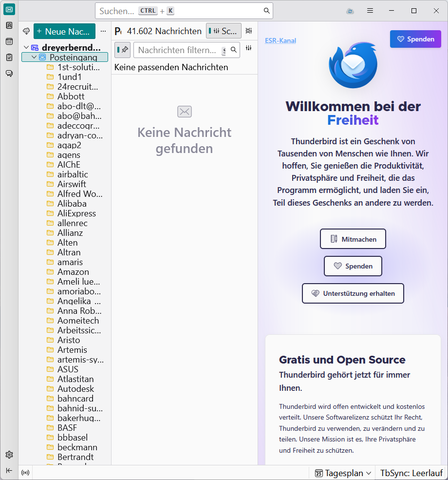Screen dimensions: 448x480
Task: Select the agens folder
Action: click(69, 155)
